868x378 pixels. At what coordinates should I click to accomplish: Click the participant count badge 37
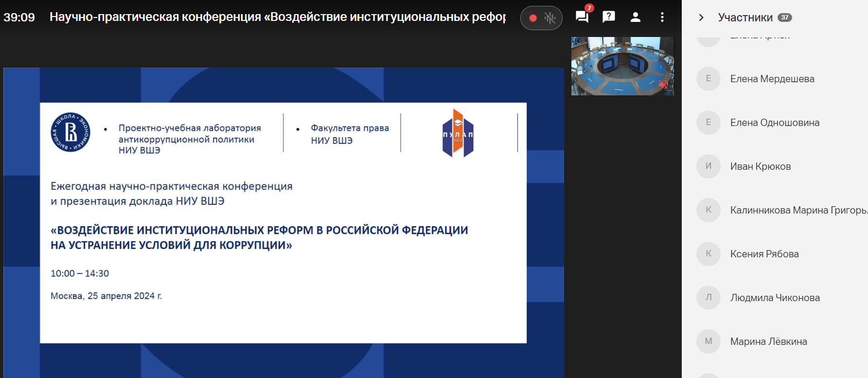coord(784,18)
